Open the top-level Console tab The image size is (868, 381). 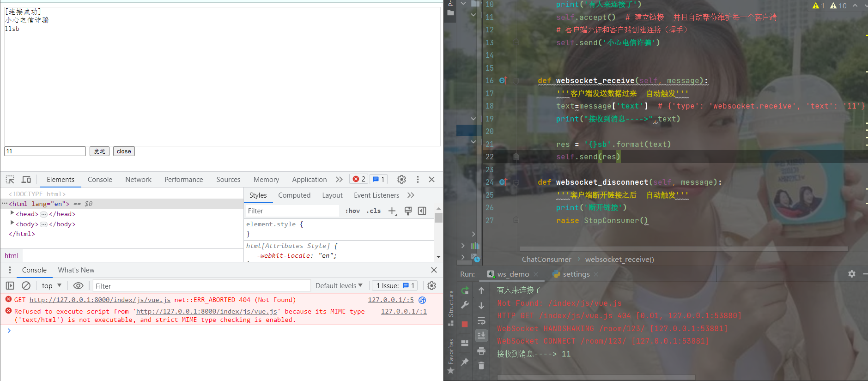pyautogui.click(x=100, y=180)
